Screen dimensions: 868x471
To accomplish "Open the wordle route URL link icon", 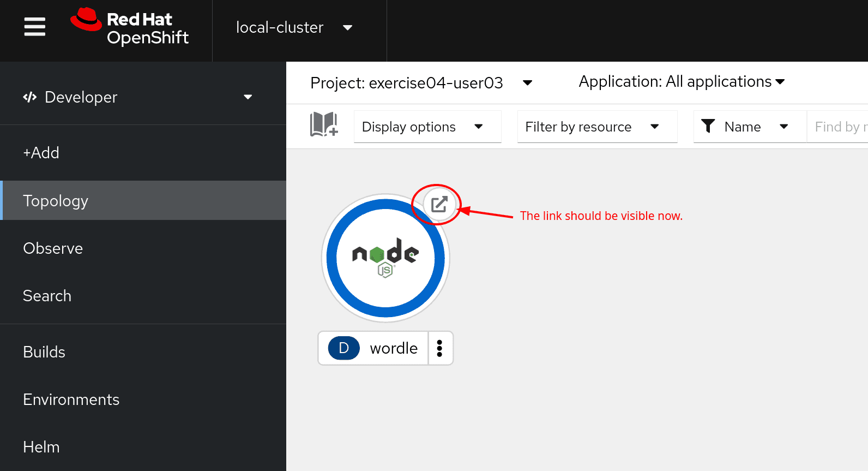I will [x=439, y=205].
